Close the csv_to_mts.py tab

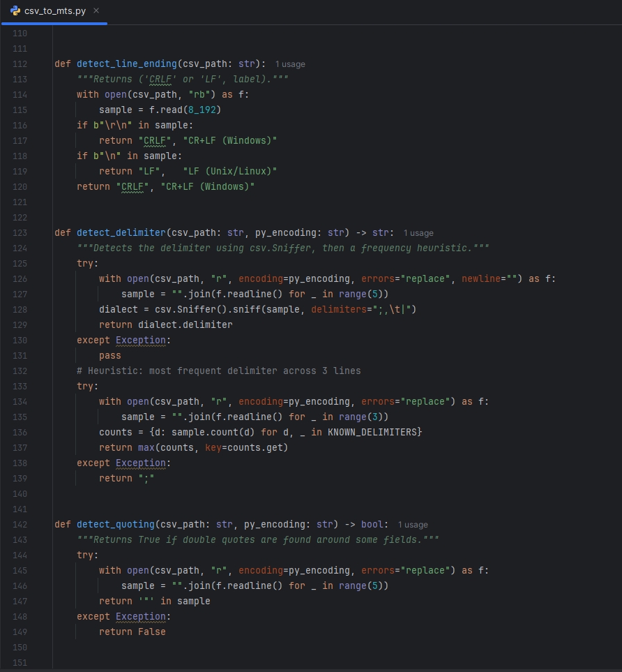pos(96,10)
